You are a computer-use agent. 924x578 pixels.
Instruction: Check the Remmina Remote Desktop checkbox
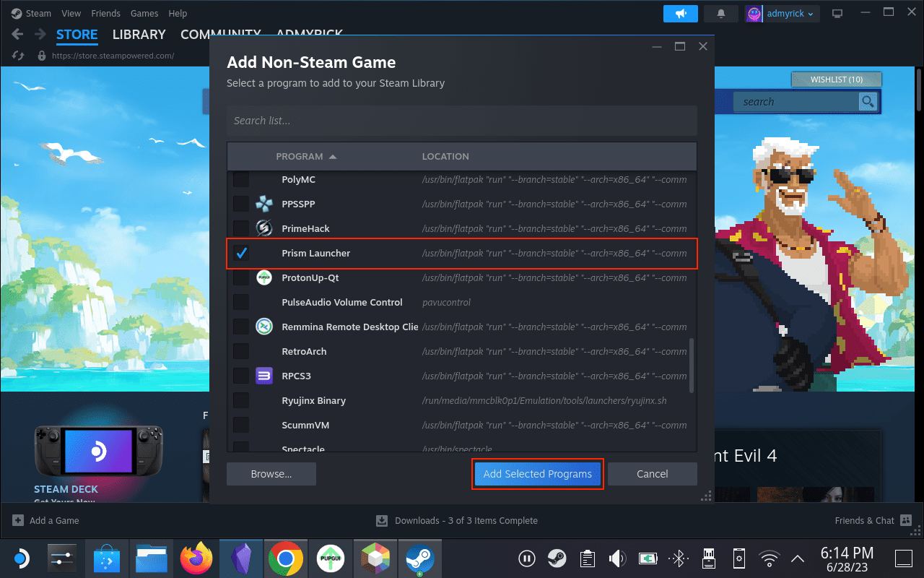pos(241,327)
